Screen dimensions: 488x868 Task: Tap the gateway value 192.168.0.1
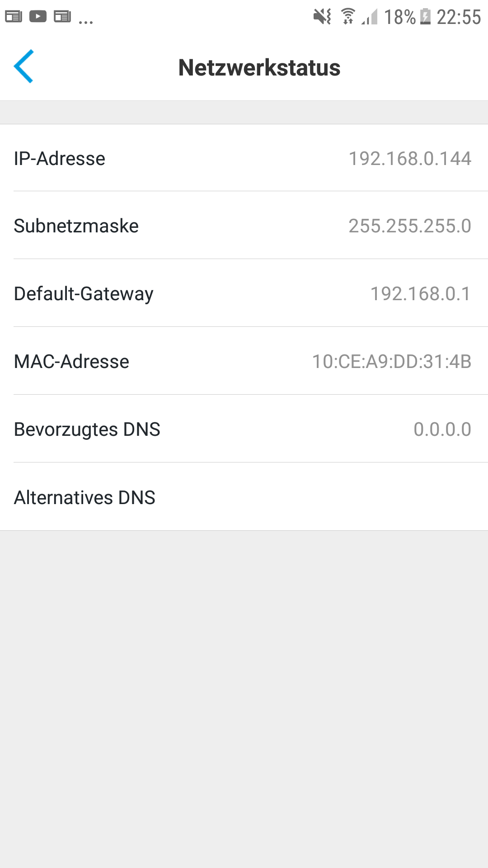421,294
